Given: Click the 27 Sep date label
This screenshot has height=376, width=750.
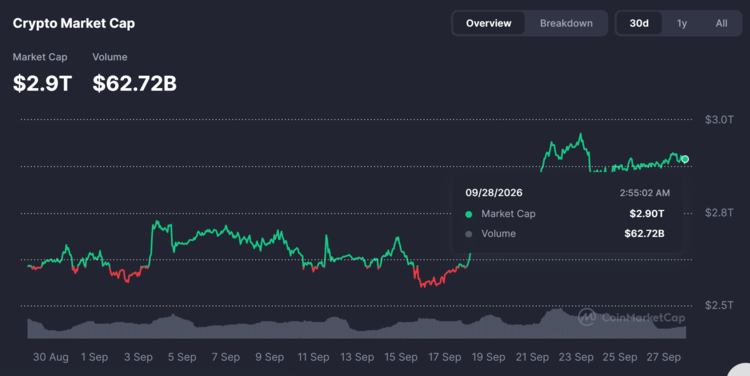Looking at the screenshot, I should coord(663,357).
